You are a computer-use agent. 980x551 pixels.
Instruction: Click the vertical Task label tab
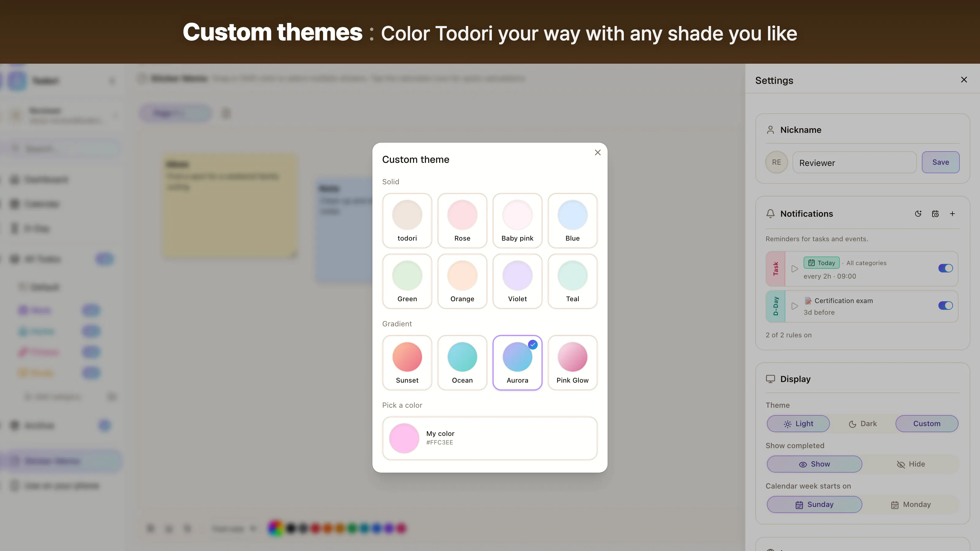pyautogui.click(x=775, y=269)
